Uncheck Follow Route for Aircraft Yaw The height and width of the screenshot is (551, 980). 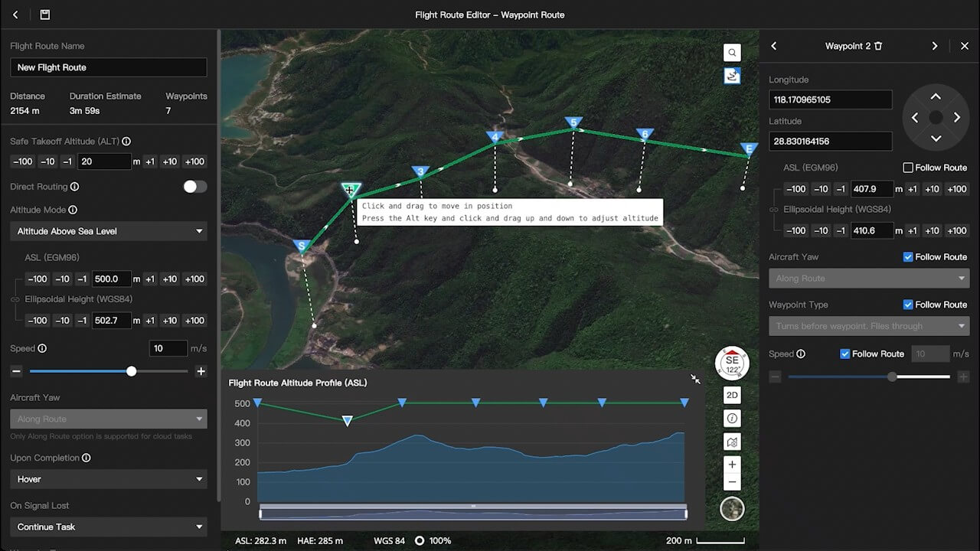pyautogui.click(x=908, y=257)
